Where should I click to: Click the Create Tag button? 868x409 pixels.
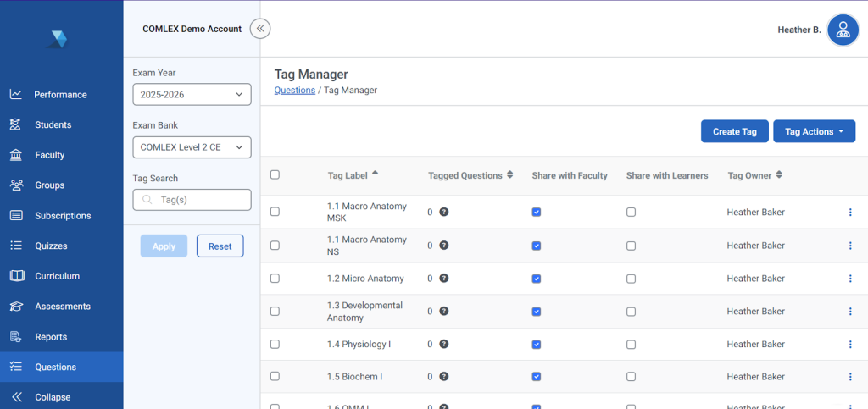(x=734, y=131)
